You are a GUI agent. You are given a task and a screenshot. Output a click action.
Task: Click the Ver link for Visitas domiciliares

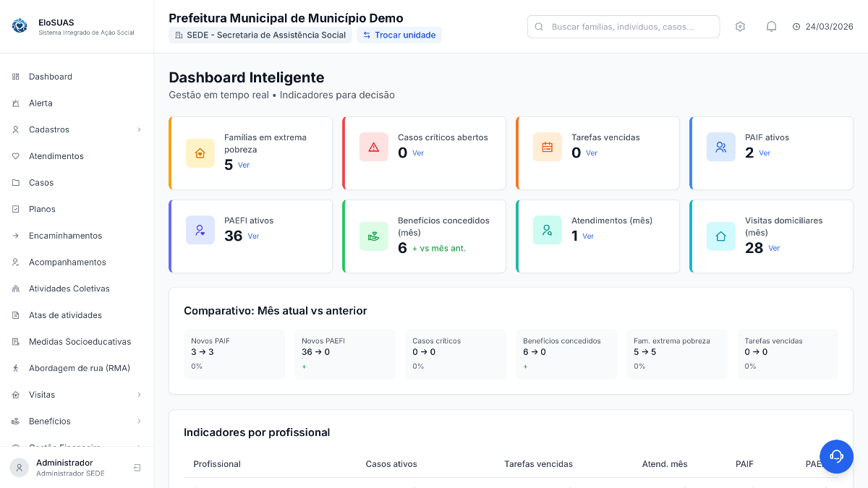click(774, 248)
